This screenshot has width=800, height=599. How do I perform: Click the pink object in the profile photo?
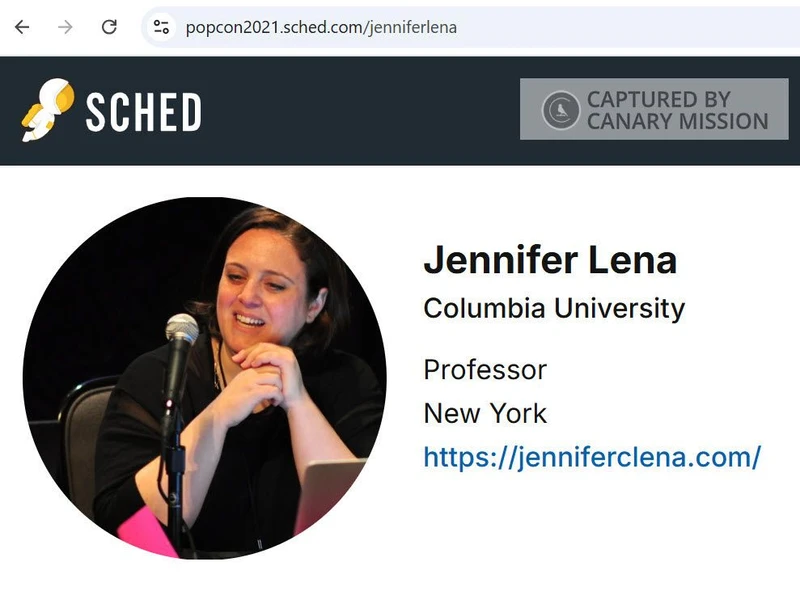[x=145, y=530]
